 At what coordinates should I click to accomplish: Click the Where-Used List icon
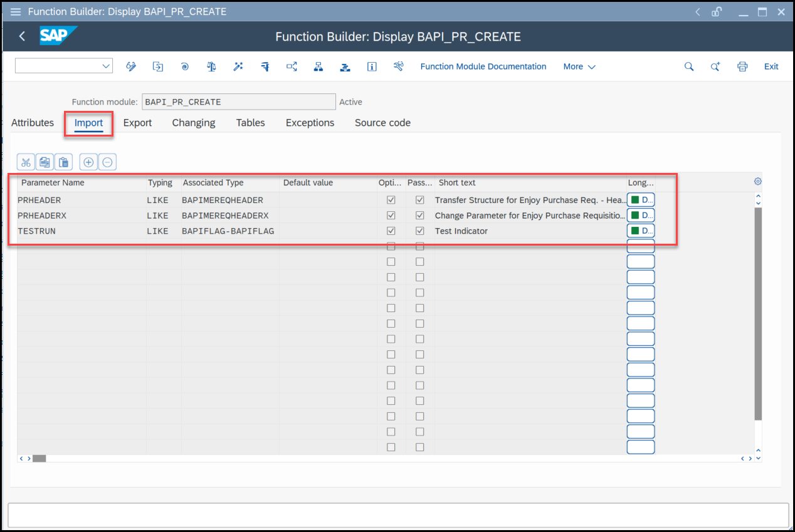(292, 66)
